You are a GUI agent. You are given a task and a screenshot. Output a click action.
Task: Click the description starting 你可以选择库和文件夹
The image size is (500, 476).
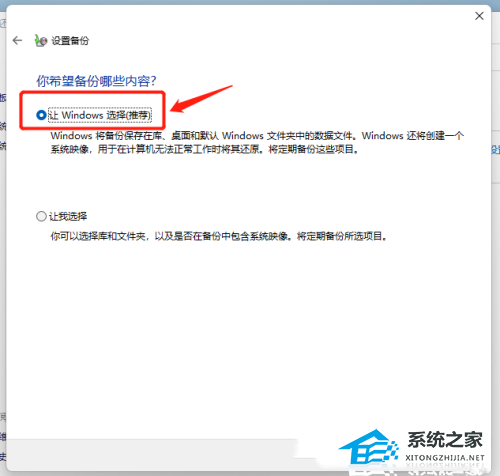pos(219,236)
